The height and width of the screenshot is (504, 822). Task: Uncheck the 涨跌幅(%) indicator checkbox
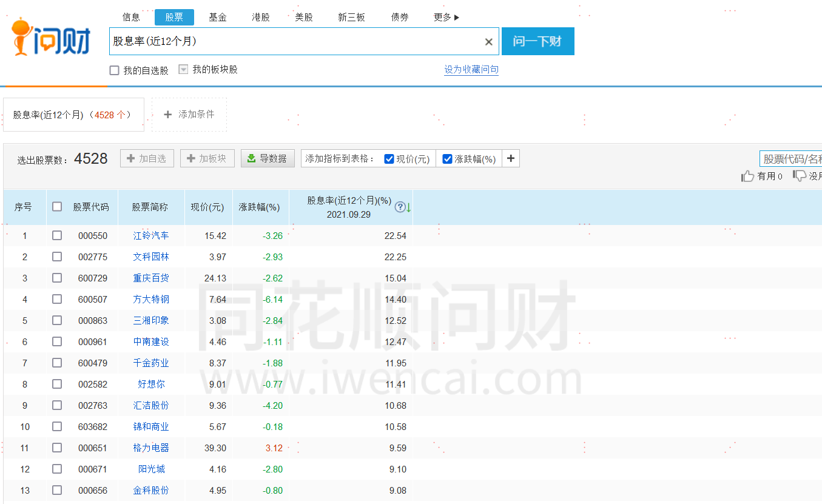click(448, 159)
